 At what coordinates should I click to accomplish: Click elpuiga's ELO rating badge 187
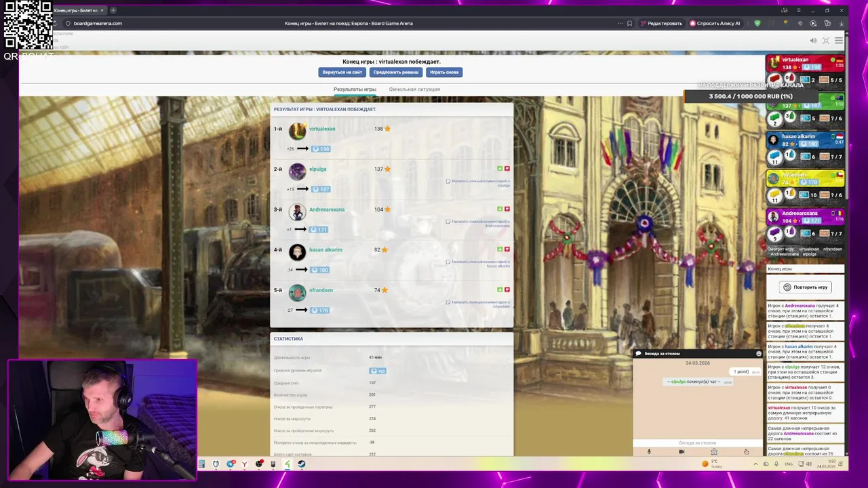pyautogui.click(x=320, y=189)
